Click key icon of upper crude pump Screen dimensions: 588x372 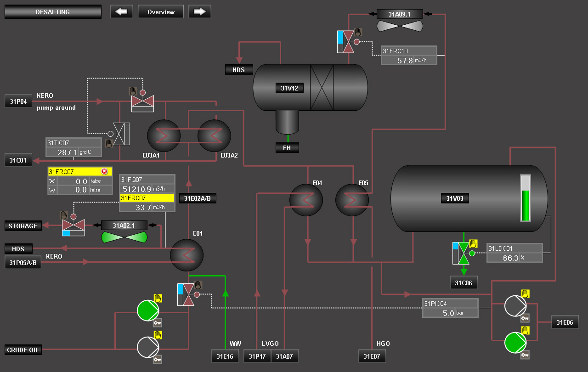158,322
